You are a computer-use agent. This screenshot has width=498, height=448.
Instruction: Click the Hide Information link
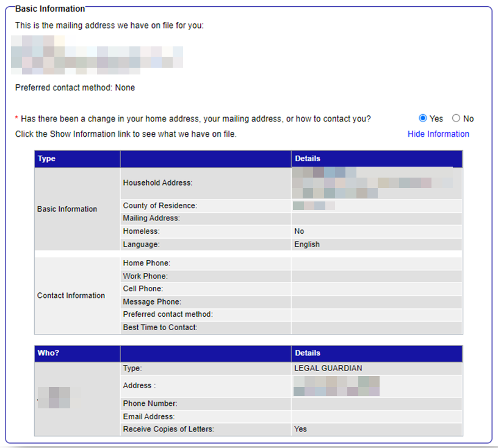coord(438,134)
